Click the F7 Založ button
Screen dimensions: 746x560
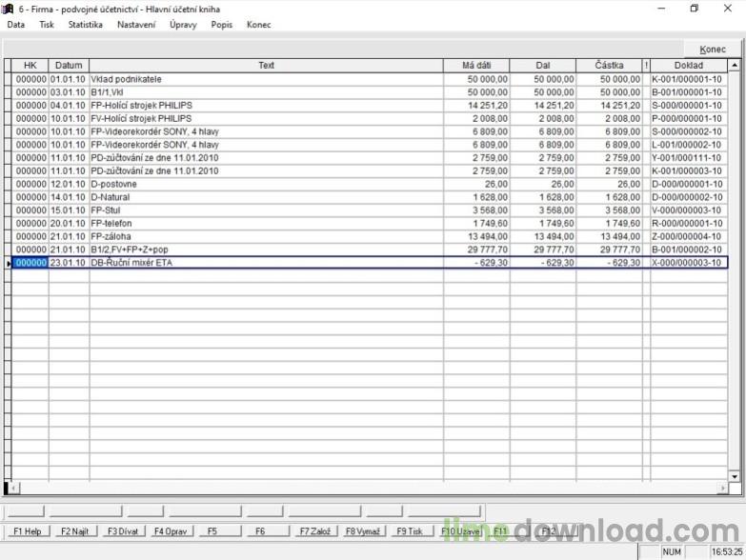[x=315, y=531]
